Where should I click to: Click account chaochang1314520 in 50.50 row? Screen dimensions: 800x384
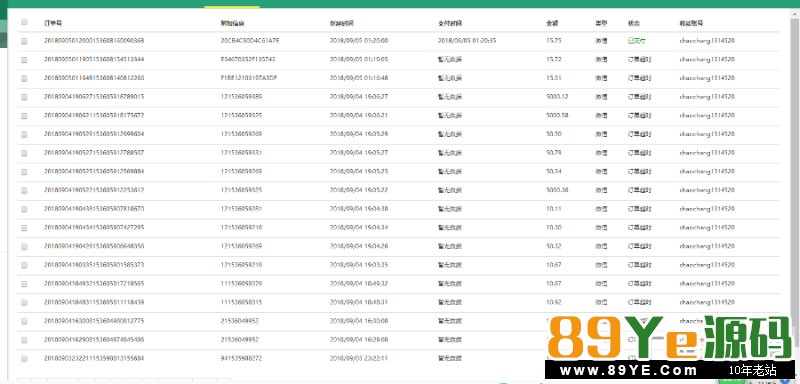(707, 134)
